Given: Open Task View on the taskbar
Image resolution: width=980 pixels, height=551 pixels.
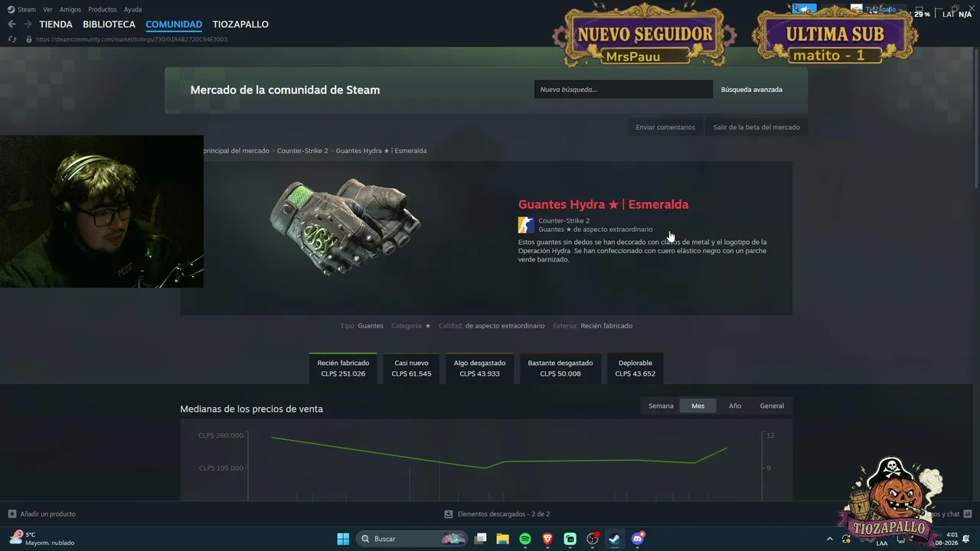Looking at the screenshot, I should pyautogui.click(x=481, y=539).
